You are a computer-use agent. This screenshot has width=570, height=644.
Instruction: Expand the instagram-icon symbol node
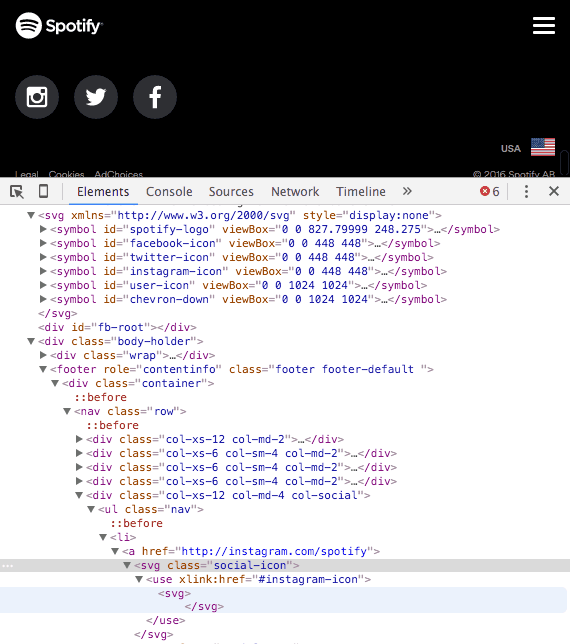coord(43,271)
